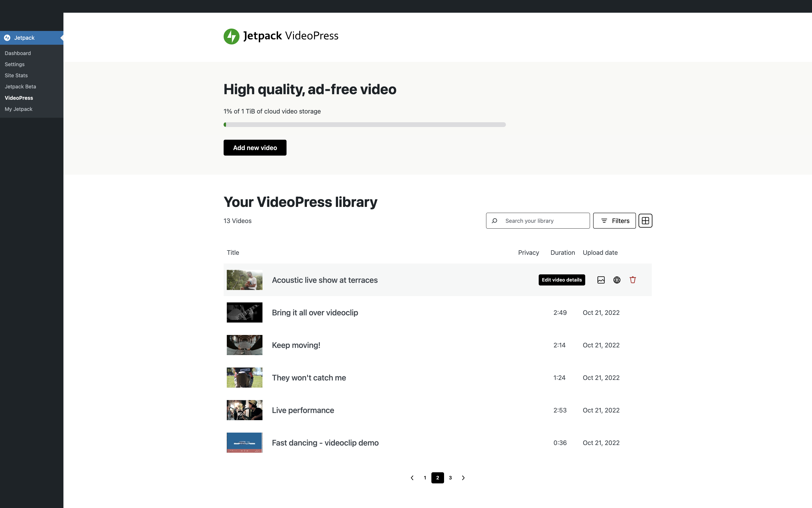Select VideoPress in the sidebar

coord(19,98)
